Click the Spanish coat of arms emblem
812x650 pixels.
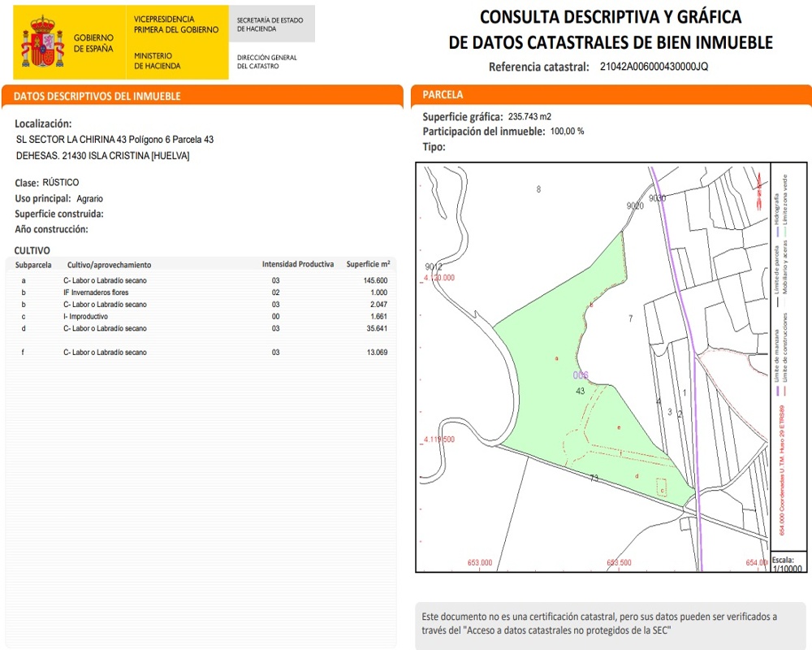tap(42, 41)
